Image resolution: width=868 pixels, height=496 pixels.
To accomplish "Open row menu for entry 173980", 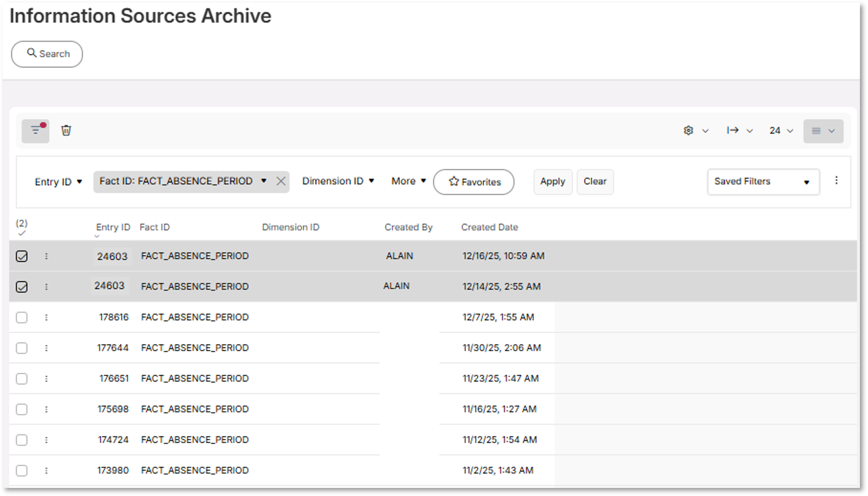I will click(x=46, y=471).
